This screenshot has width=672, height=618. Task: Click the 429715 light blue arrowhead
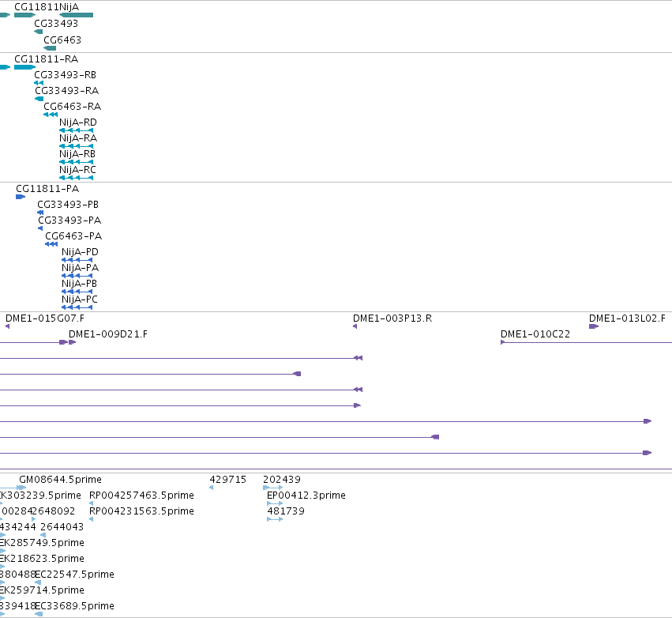(212, 488)
